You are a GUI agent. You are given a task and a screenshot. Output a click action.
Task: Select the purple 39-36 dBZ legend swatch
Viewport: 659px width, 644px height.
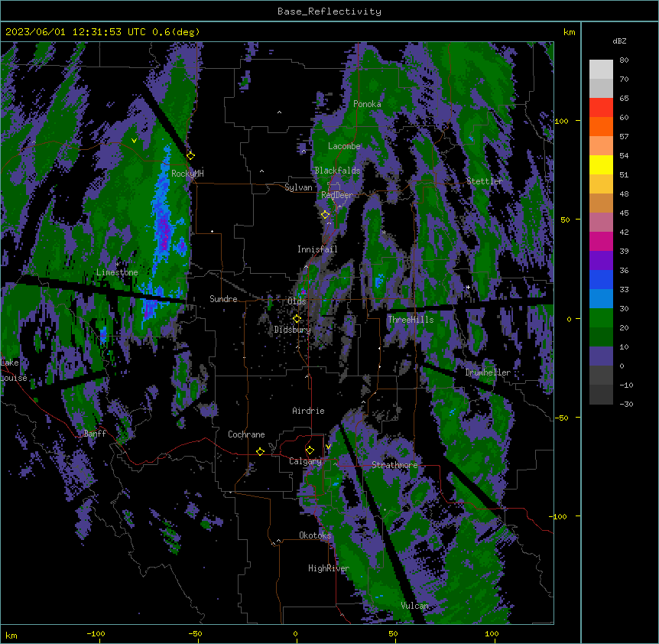point(601,261)
